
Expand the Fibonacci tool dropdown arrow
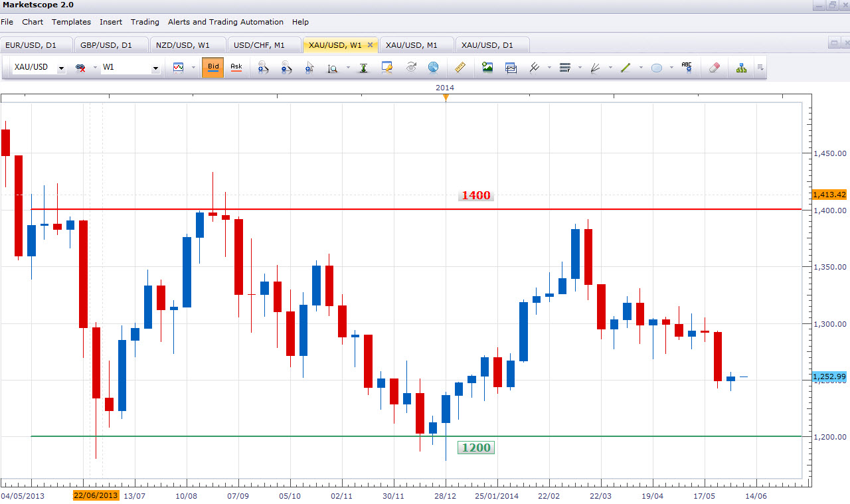click(580, 68)
